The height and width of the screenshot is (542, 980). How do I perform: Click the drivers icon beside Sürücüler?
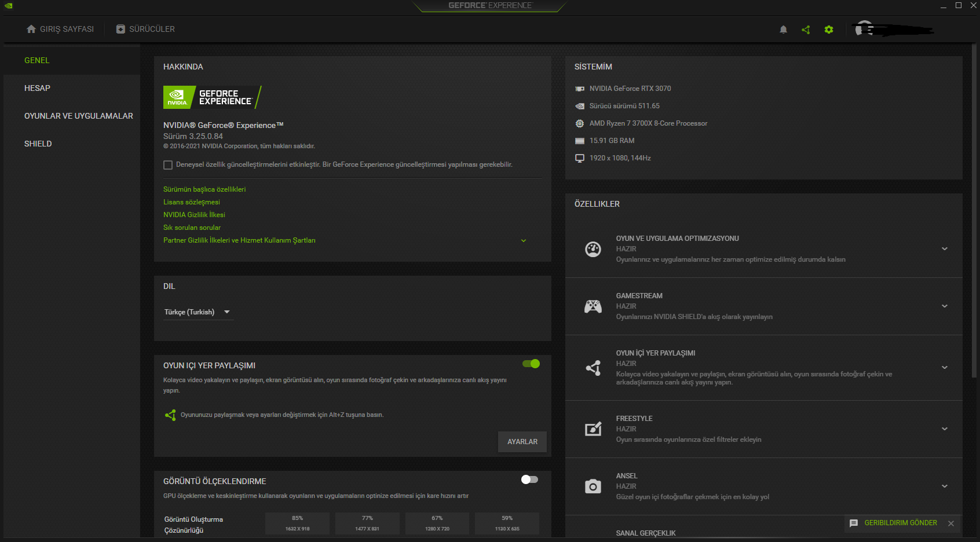coord(120,29)
